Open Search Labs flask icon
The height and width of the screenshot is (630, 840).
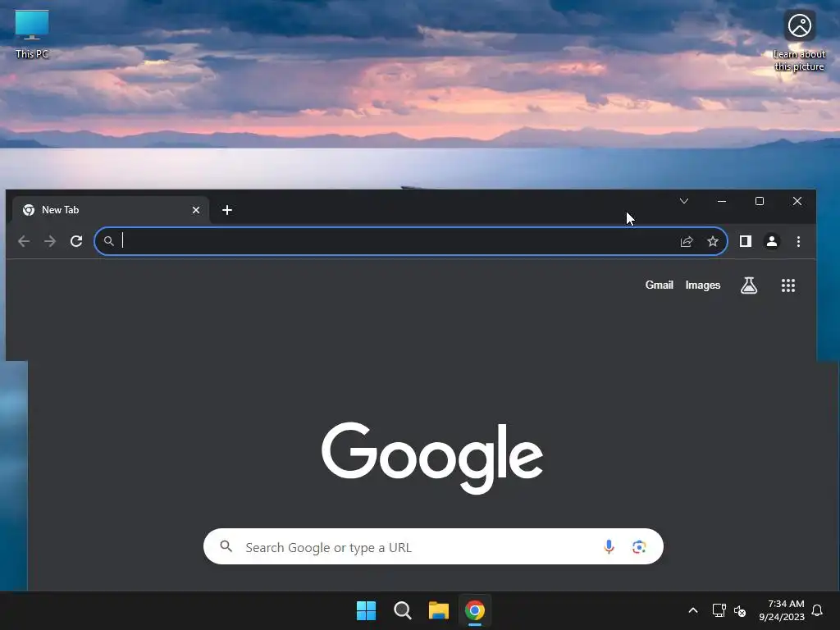pyautogui.click(x=749, y=285)
